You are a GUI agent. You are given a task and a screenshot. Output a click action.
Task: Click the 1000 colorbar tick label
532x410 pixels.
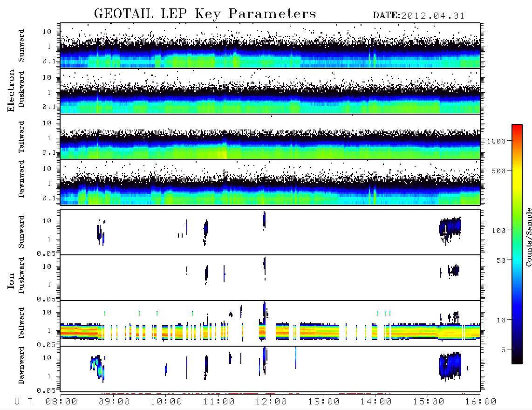pos(497,141)
